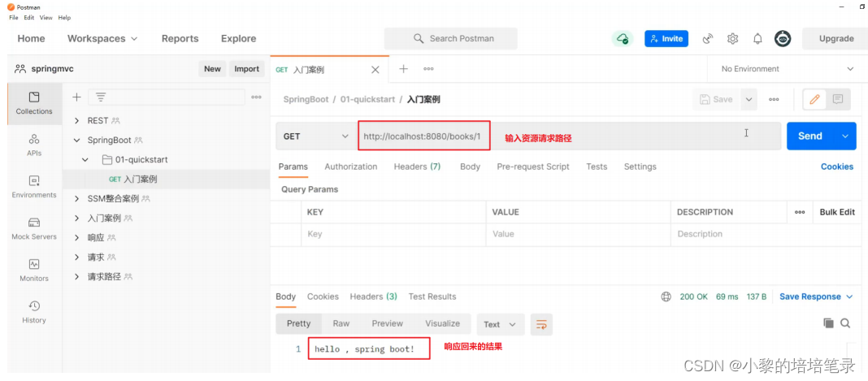
Task: Open the Monitors sidebar panel
Action: (x=34, y=271)
